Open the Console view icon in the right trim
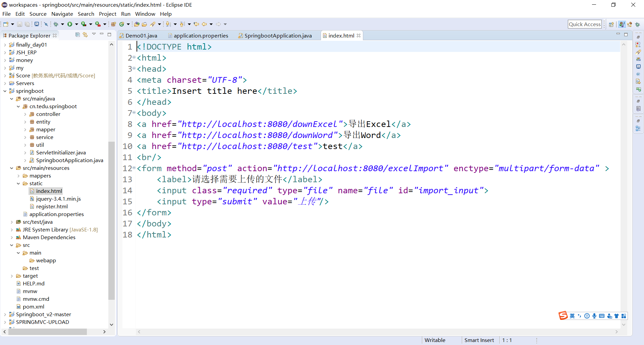The width and height of the screenshot is (644, 345). point(638,67)
